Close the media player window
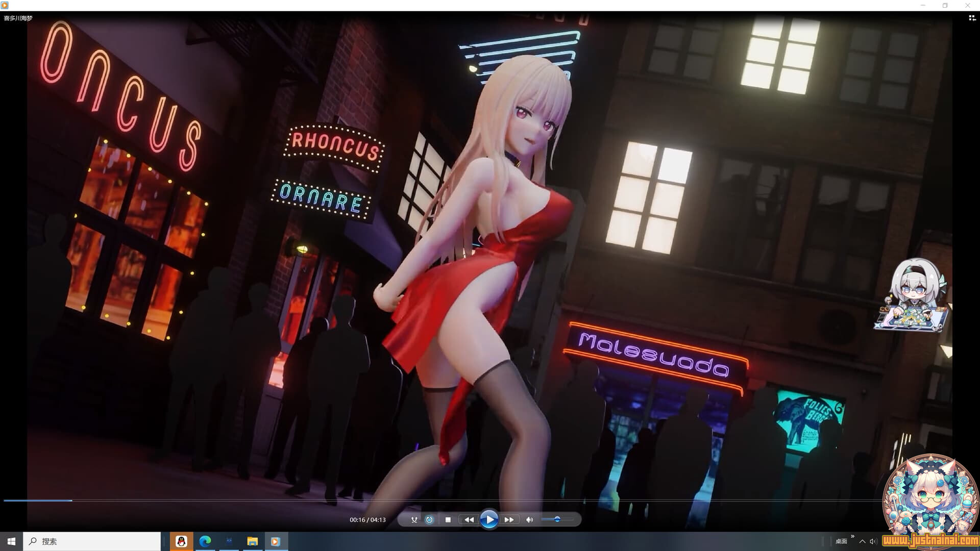 click(x=968, y=5)
